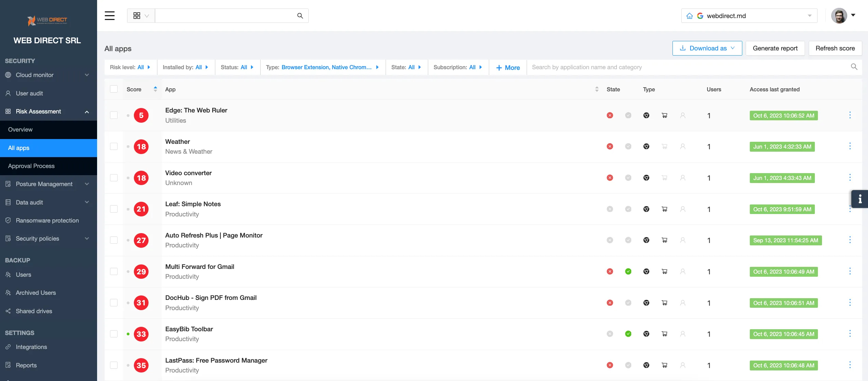The image size is (868, 381).
Task: Open Ransomware protection in the sidebar
Action: click(x=47, y=220)
